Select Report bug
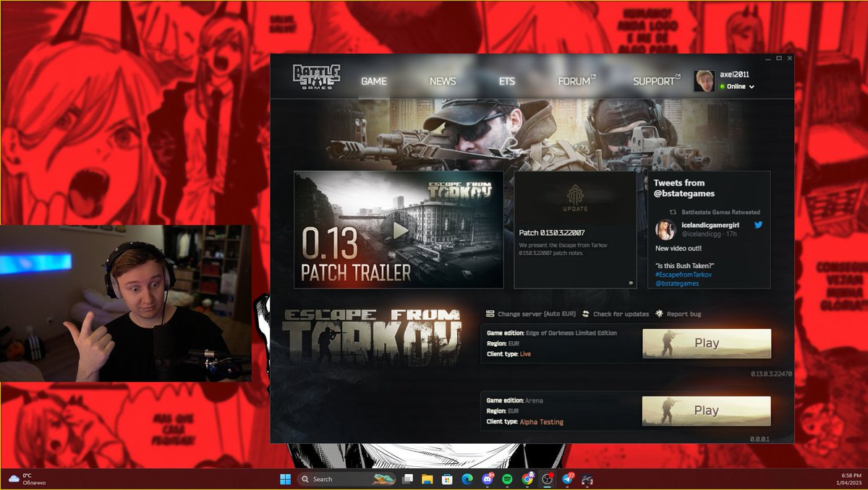868x490 pixels. click(x=684, y=314)
